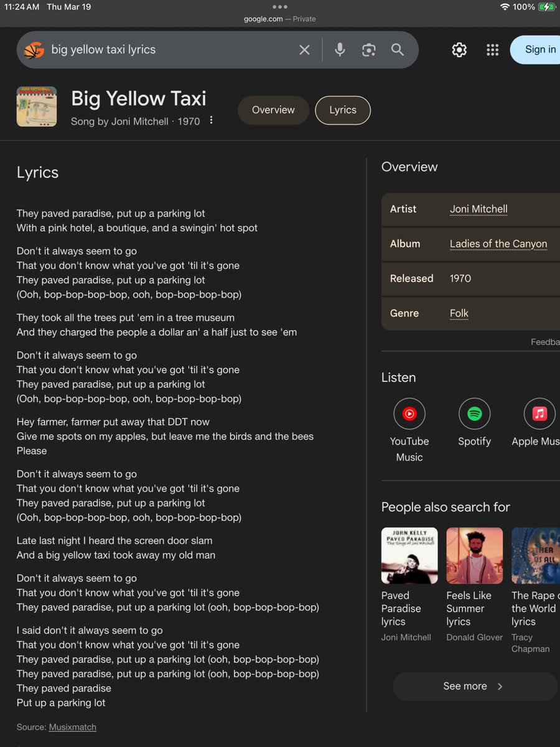Click lyric line about the tree museum
Screen dimensions: 560x747
point(126,317)
